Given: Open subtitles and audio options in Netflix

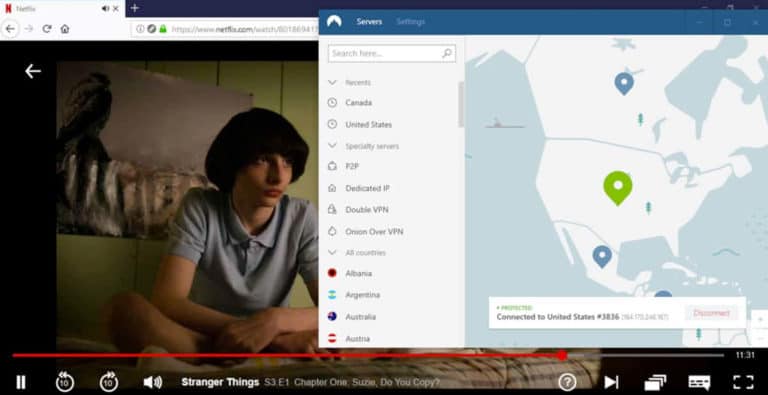Looking at the screenshot, I should pyautogui.click(x=699, y=382).
